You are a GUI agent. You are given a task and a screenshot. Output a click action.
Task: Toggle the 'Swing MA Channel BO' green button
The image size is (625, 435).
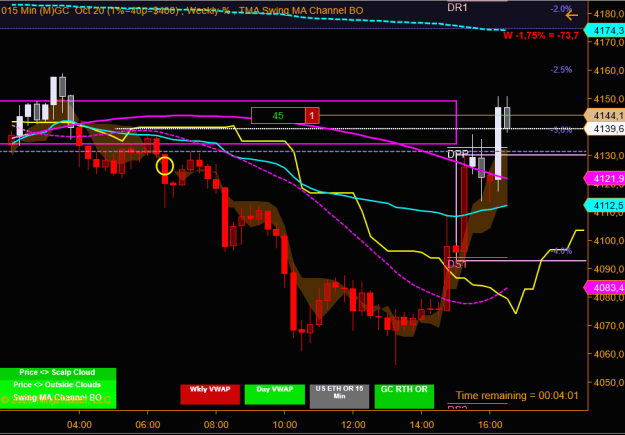[58, 400]
